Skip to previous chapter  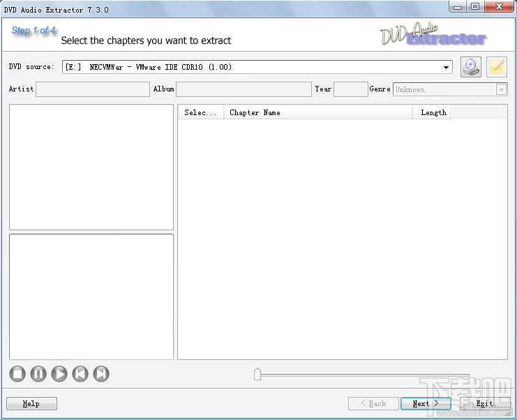[80, 374]
